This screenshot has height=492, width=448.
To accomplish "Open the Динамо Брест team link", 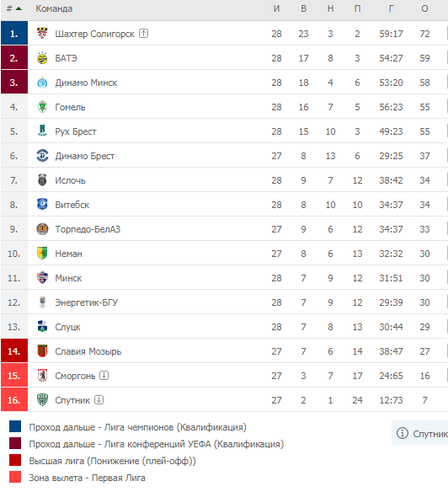I will tap(85, 156).
